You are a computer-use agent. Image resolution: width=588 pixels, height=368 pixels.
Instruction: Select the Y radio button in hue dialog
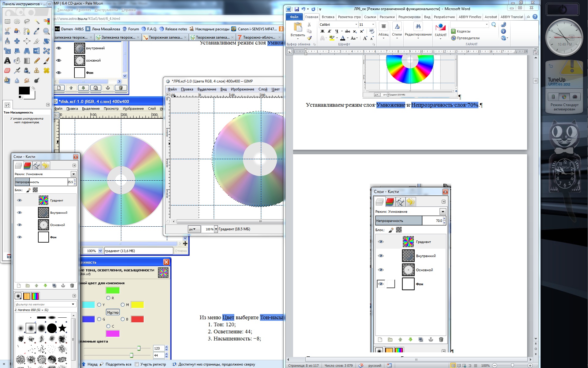tap(99, 305)
